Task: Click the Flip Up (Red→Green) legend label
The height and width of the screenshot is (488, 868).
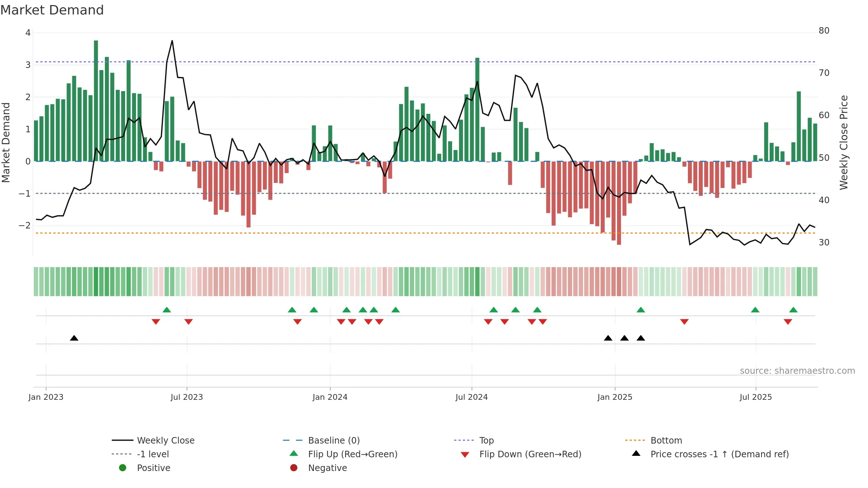Action: 353,454
